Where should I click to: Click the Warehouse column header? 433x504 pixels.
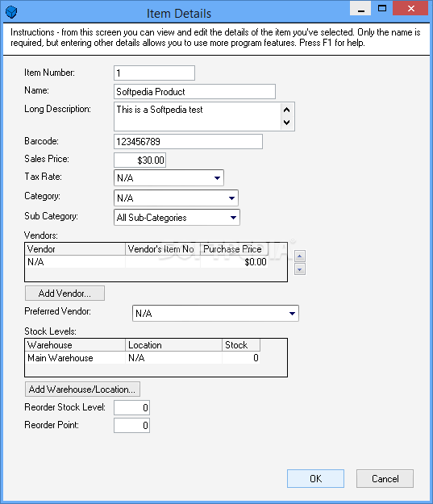[75, 345]
